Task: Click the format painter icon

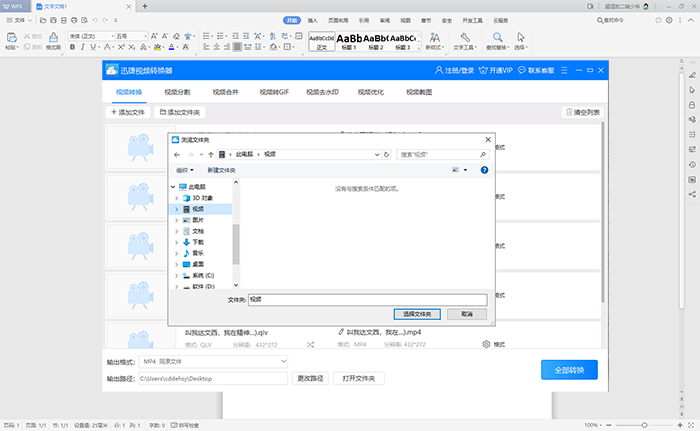Action: click(53, 37)
